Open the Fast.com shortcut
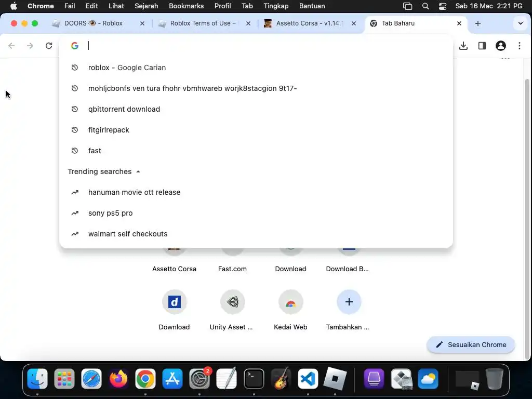This screenshot has width=532, height=399. pyautogui.click(x=232, y=269)
